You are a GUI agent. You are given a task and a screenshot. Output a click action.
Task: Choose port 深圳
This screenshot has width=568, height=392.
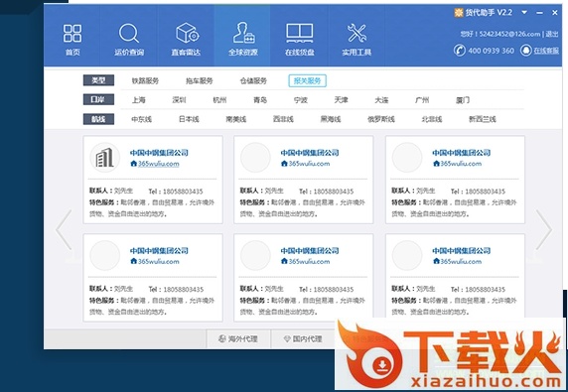click(x=179, y=100)
